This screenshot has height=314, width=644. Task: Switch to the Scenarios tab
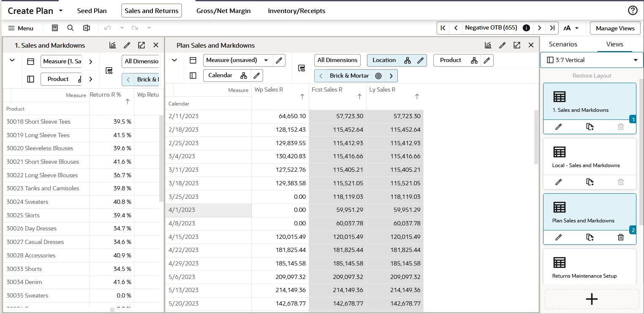(x=563, y=44)
